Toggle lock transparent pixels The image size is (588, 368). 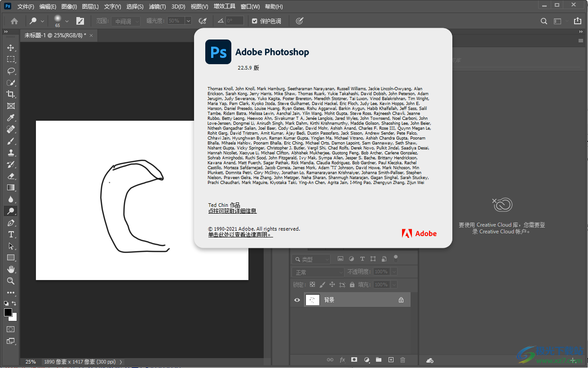pyautogui.click(x=313, y=285)
